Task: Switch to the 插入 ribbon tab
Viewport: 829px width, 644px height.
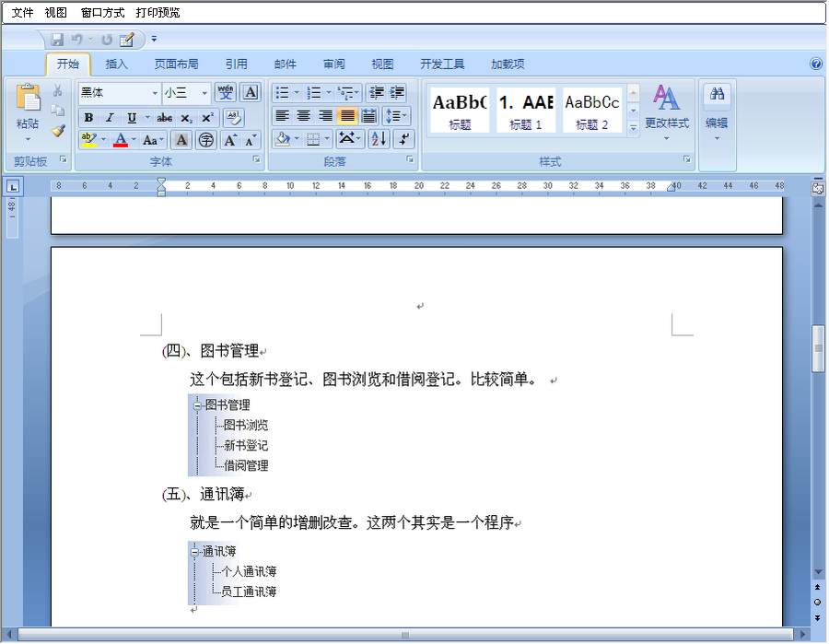Action: [116, 64]
